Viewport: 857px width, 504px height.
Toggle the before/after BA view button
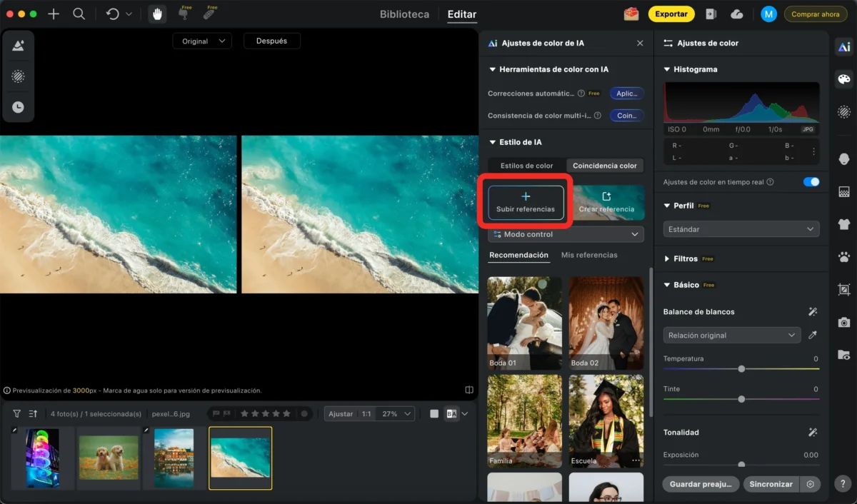451,413
